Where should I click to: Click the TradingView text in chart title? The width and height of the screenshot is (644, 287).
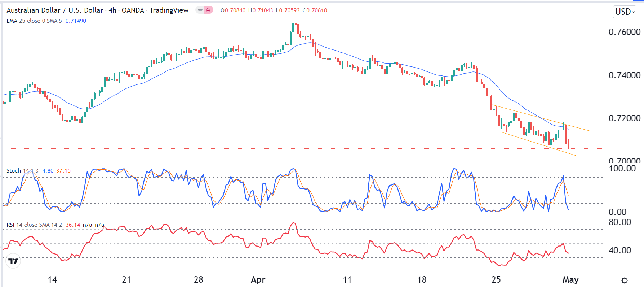click(x=169, y=10)
